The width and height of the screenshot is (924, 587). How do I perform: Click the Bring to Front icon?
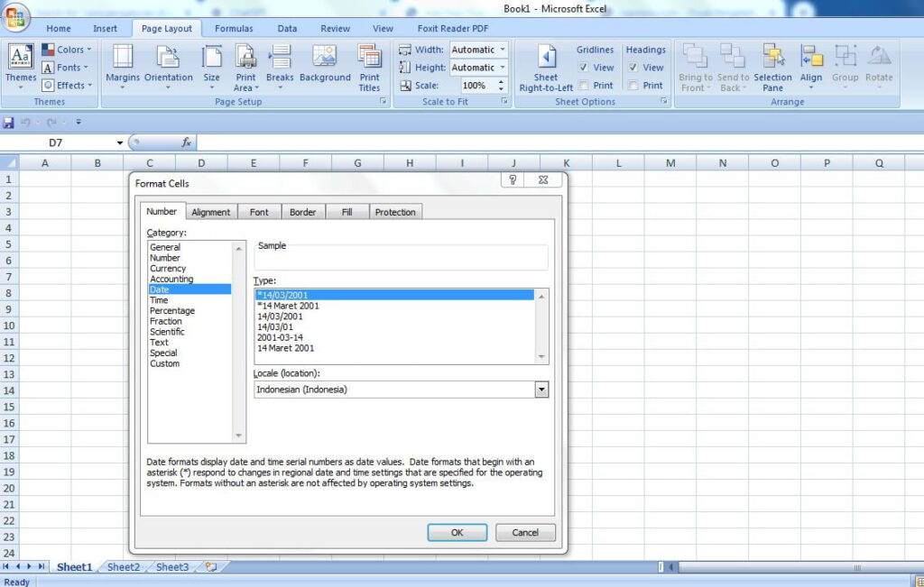695,56
